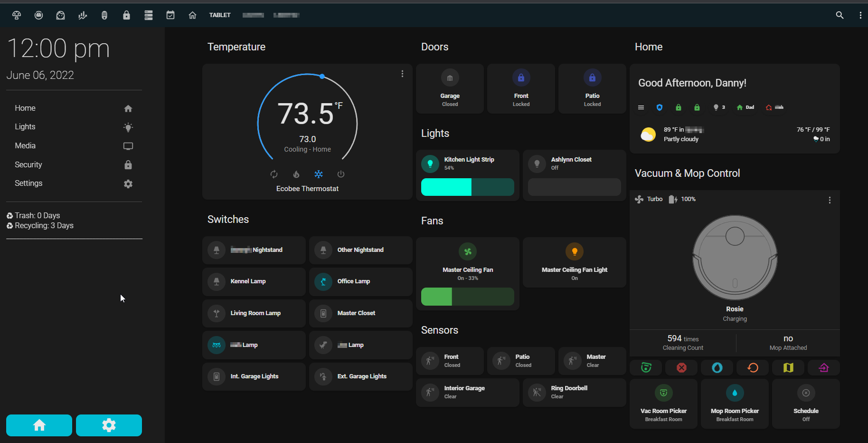Click the cyan gear button at bottom left

tap(109, 425)
